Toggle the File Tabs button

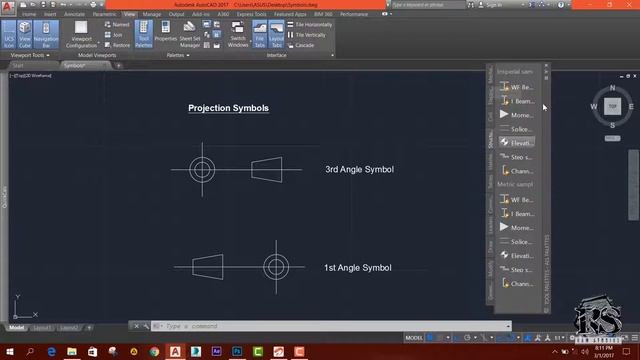click(260, 34)
